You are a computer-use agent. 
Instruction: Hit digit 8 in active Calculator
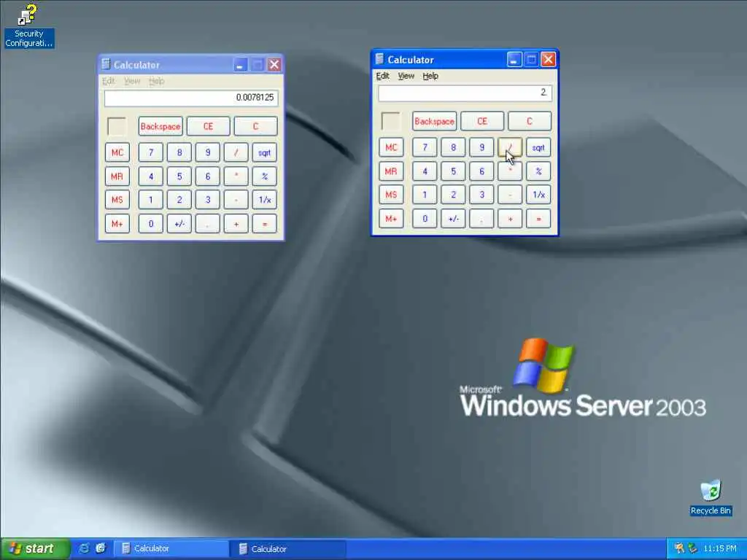click(453, 147)
